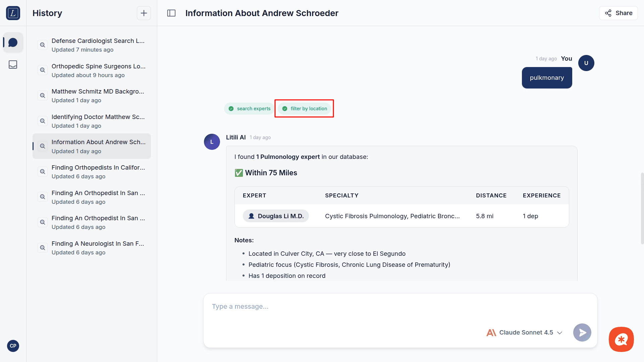Start new chat with plus button

(x=144, y=13)
